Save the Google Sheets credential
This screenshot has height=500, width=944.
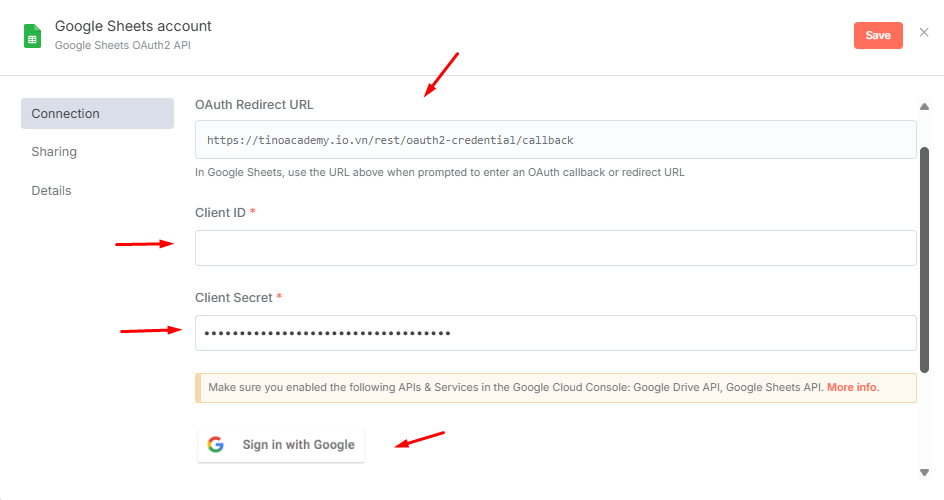point(878,35)
